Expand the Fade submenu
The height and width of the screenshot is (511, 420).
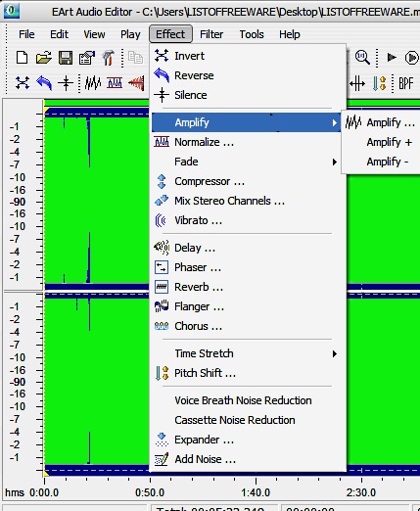pos(247,162)
